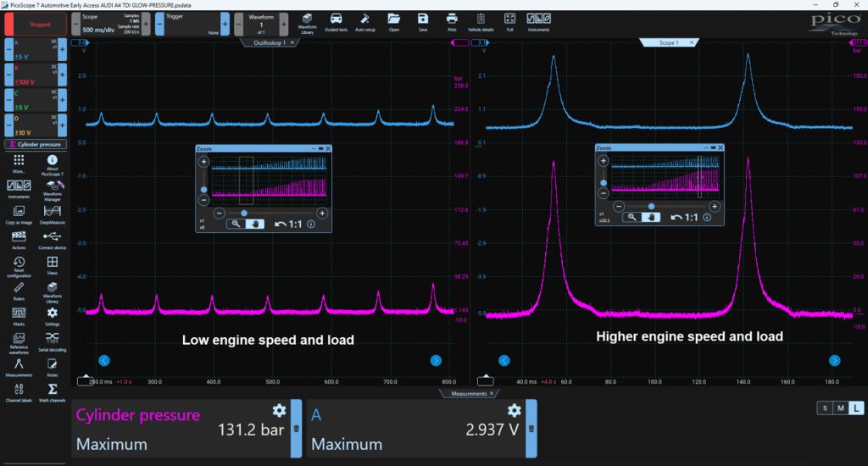Reset the configuration
The height and width of the screenshot is (466, 868).
point(19,267)
